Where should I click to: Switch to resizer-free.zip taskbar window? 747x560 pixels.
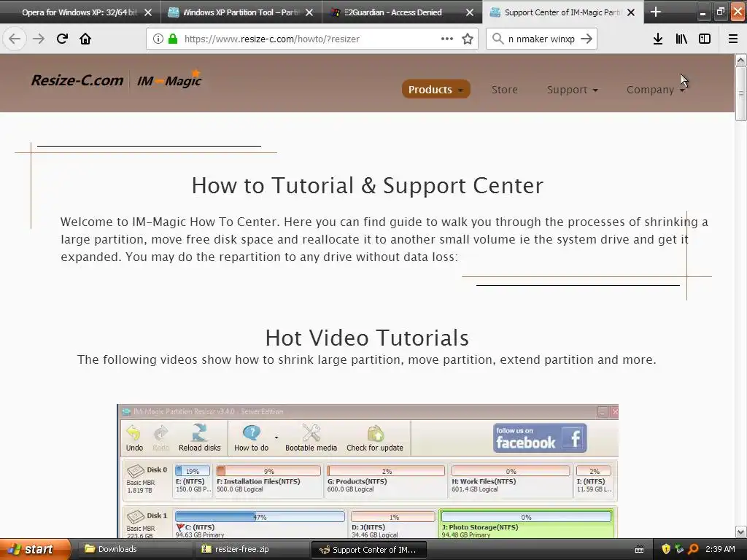coord(251,549)
